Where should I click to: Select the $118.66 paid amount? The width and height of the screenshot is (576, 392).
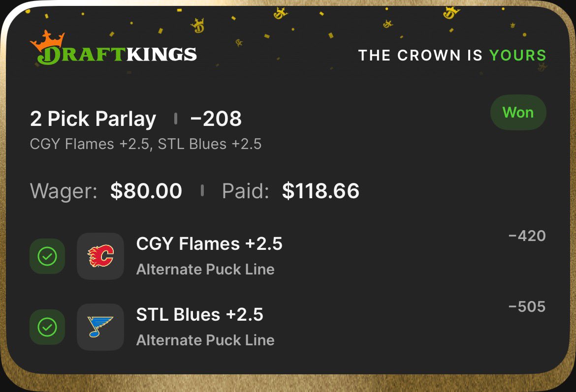pyautogui.click(x=320, y=191)
